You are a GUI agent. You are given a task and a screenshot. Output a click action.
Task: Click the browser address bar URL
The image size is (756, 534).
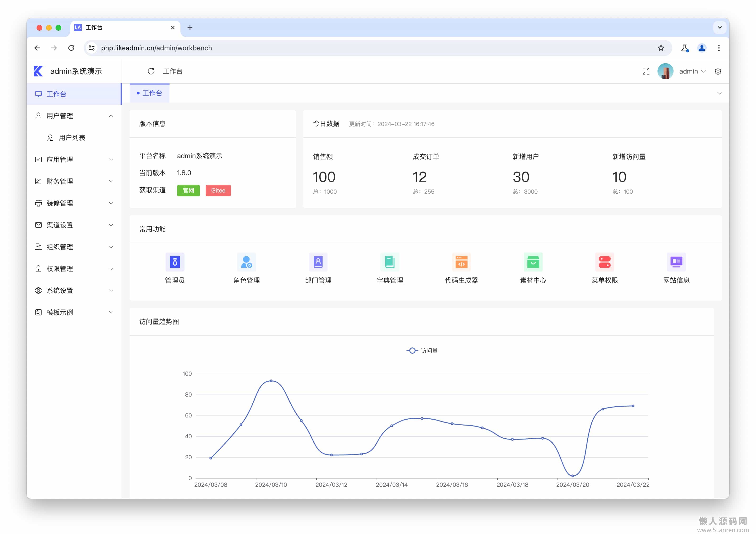(156, 48)
